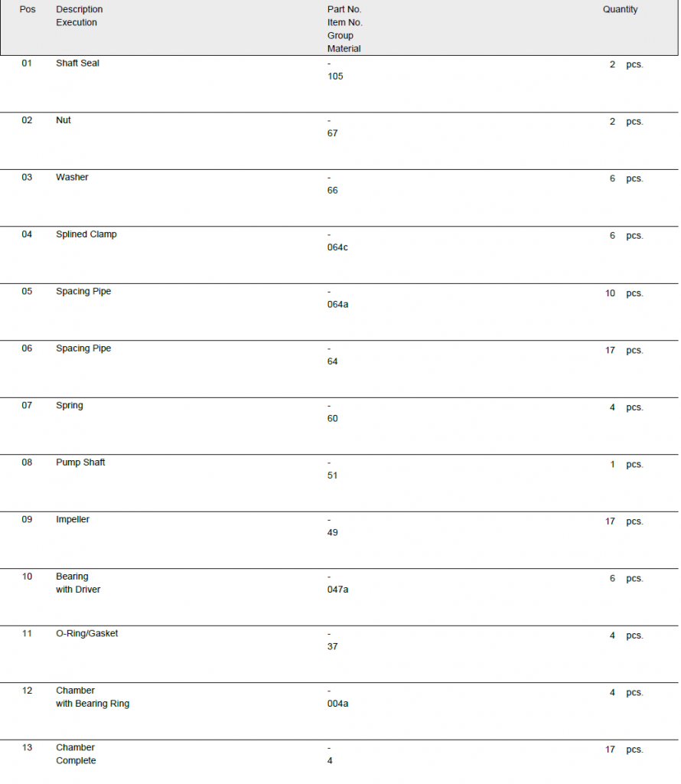Image resolution: width=681 pixels, height=784 pixels.
Task: Click the Material header label
Action: pyautogui.click(x=344, y=49)
